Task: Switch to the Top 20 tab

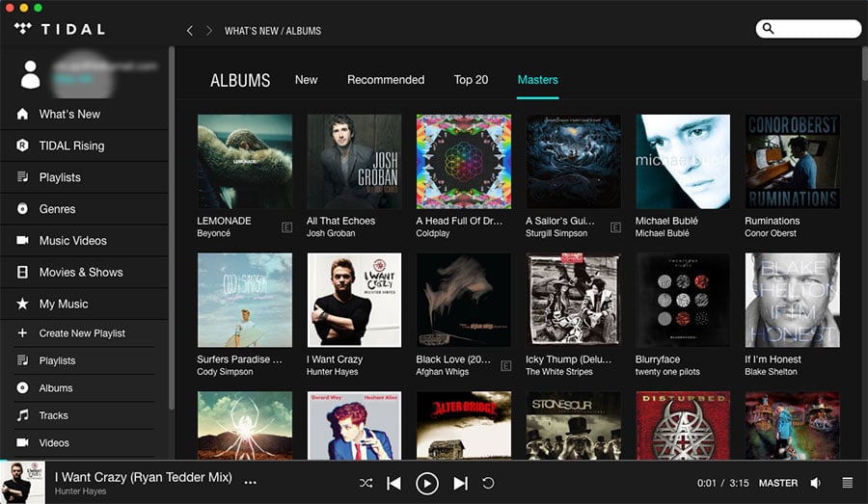Action: coord(471,80)
